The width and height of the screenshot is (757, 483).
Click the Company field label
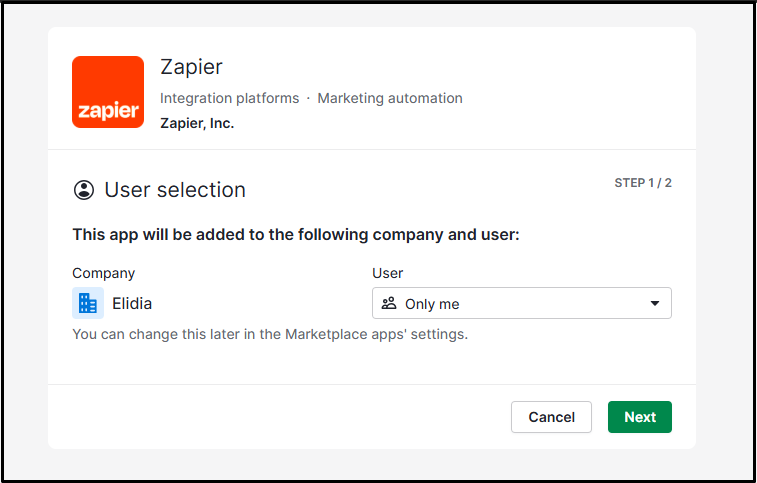pos(103,273)
